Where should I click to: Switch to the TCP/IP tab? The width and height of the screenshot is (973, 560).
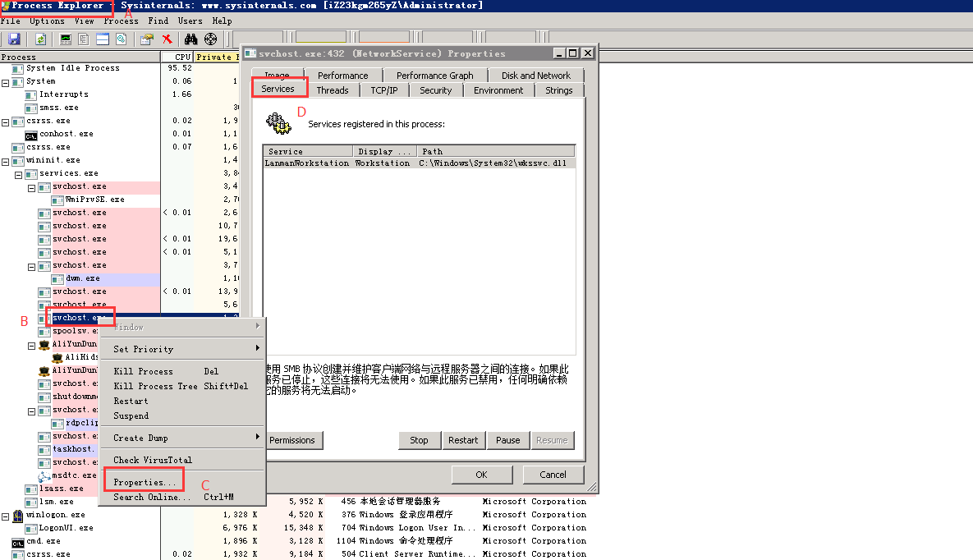coord(384,90)
